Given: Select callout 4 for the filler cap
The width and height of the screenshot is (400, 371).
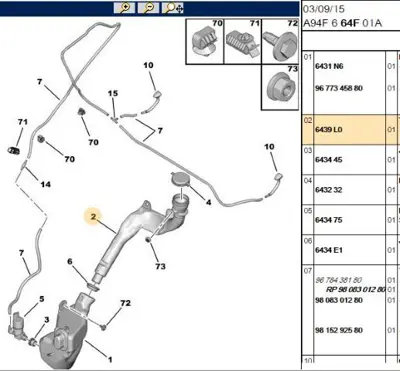Looking at the screenshot, I should click(208, 202).
